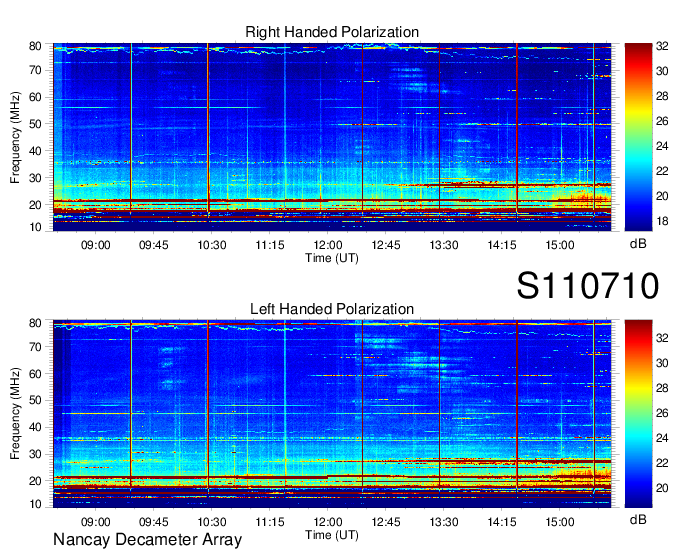The image size is (680, 552).
Task: Click the 15:00 tick on the top time axis
Action: [560, 245]
